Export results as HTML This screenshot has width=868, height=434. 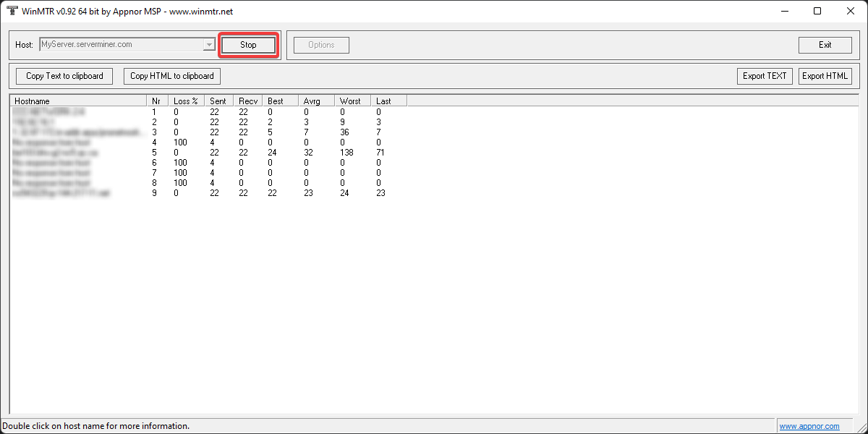[x=825, y=76]
